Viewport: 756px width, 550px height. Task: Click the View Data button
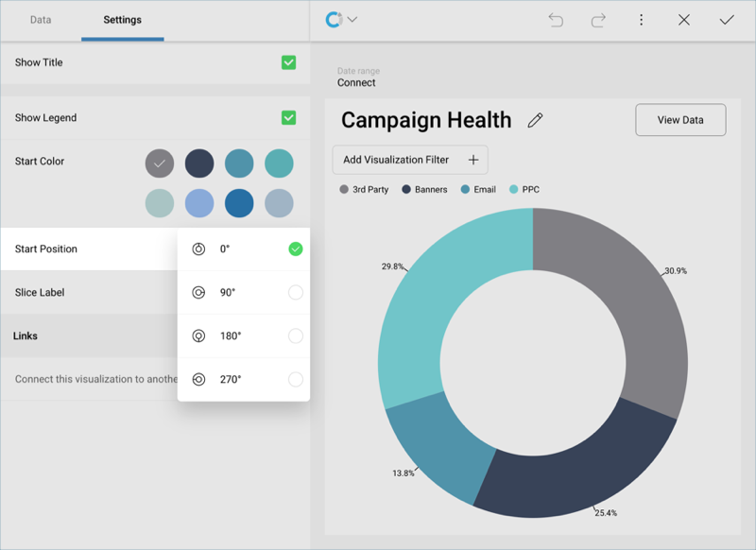point(680,120)
